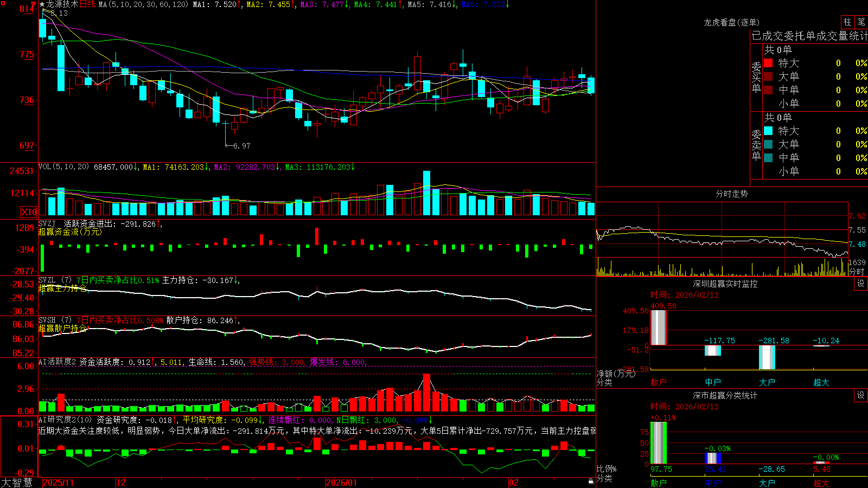This screenshot has width=868, height=488.
Task: Click the lock icon at chart bottom-right
Action: click(x=591, y=481)
